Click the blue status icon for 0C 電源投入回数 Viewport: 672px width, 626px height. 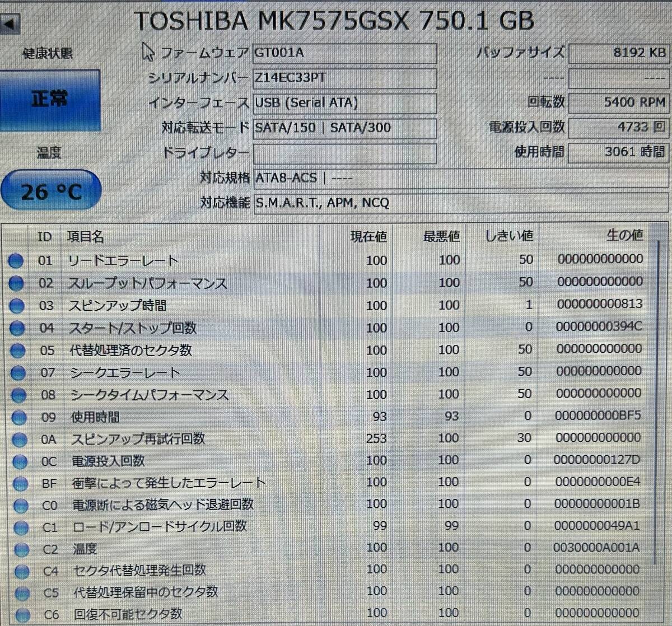click(20, 462)
